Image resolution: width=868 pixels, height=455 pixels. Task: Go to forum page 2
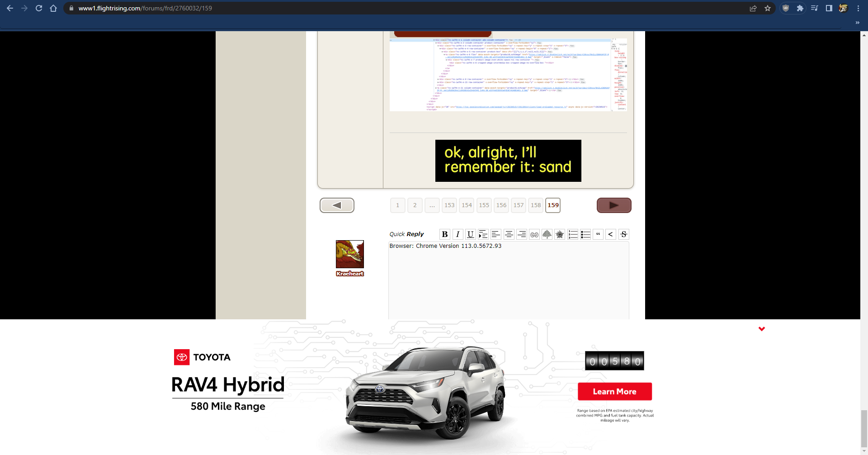click(415, 205)
